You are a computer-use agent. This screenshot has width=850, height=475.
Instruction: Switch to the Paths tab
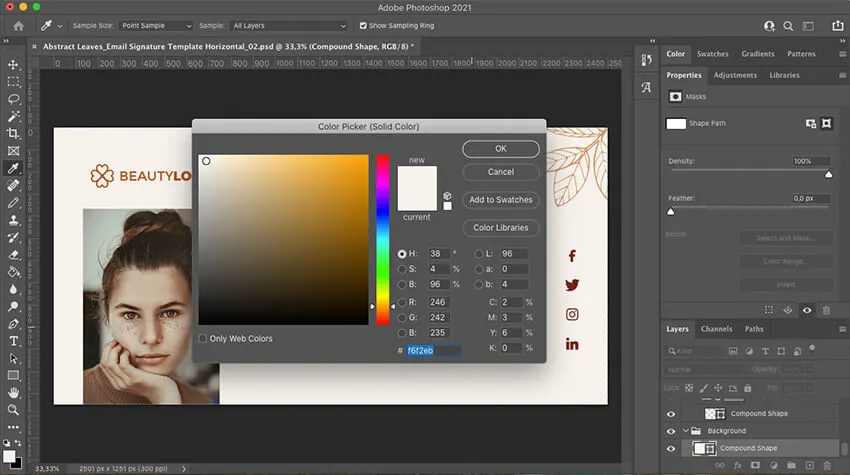point(754,329)
